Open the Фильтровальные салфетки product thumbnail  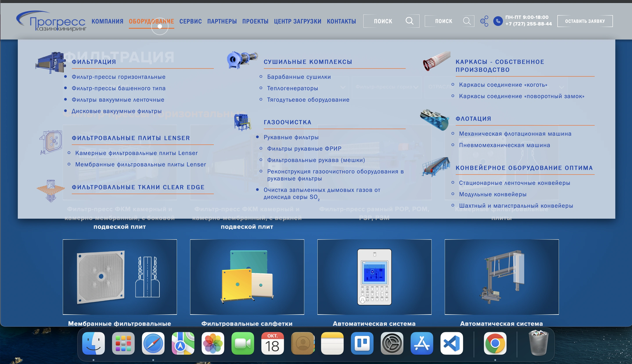click(x=247, y=277)
